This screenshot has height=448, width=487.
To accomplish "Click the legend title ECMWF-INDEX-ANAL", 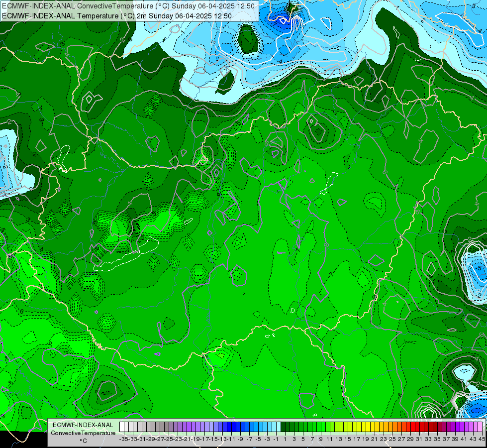I will click(x=83, y=425).
